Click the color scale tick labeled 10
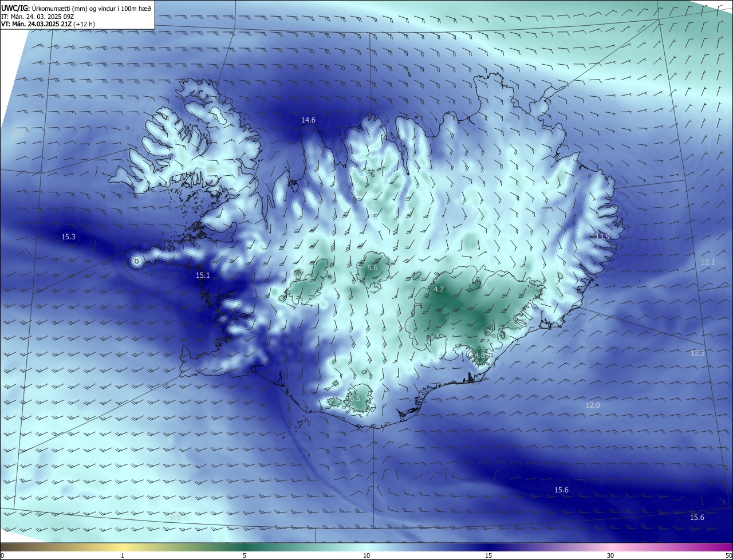 coord(366,555)
